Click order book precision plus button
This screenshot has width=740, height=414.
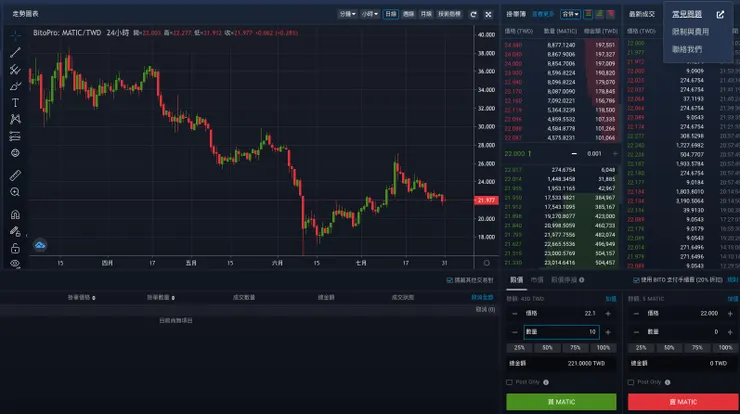[614, 153]
